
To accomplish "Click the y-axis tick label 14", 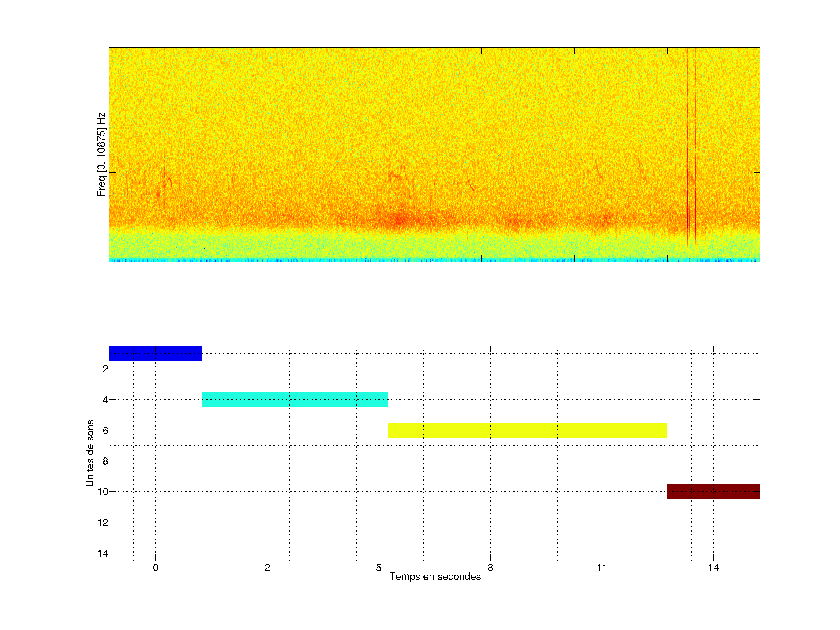I will 103,553.
